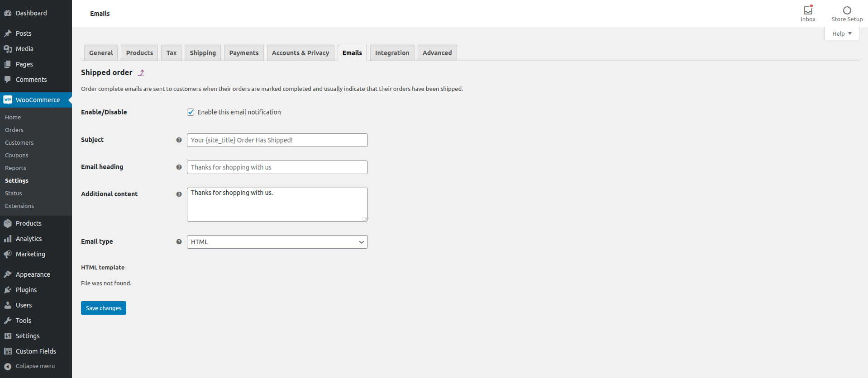Click into the Subject input field

pyautogui.click(x=277, y=140)
